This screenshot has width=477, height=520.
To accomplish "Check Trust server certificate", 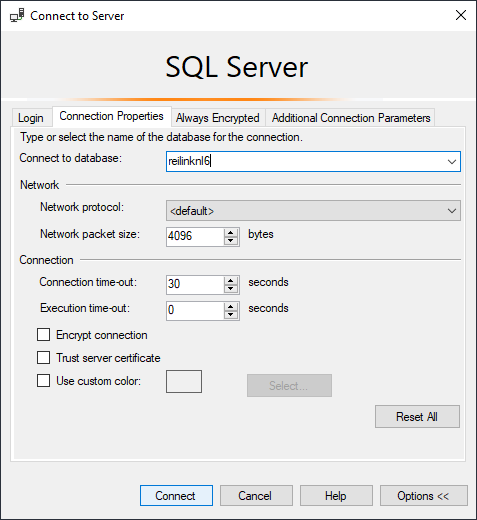I will (x=44, y=358).
